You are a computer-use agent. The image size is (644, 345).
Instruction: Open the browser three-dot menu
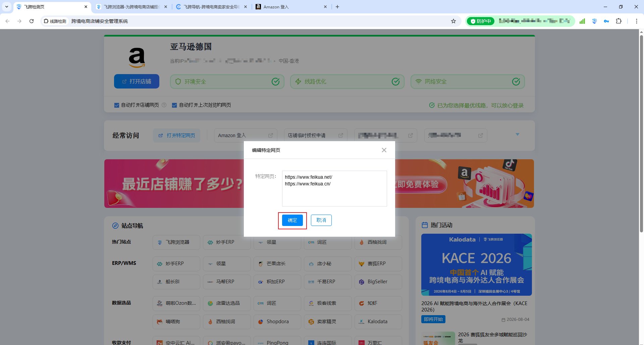coord(637,21)
